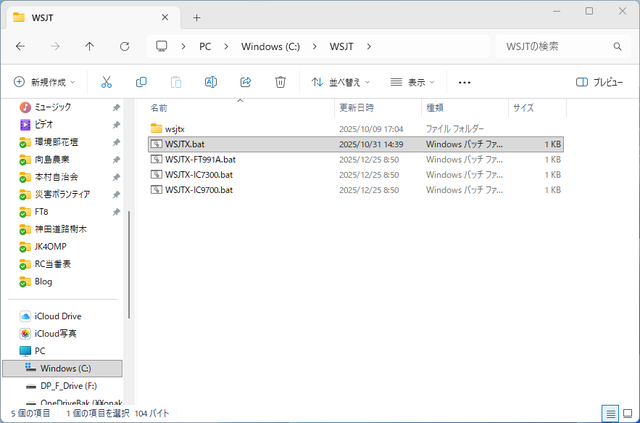Select the WSJTX.bat file name
This screenshot has height=423, width=640.
tap(185, 144)
